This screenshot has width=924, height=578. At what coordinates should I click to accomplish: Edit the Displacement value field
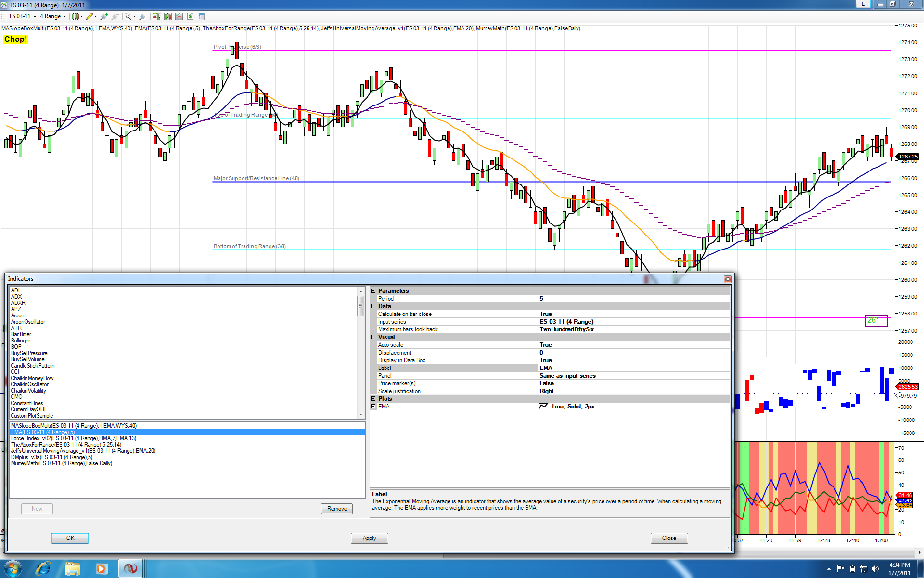[x=633, y=353]
